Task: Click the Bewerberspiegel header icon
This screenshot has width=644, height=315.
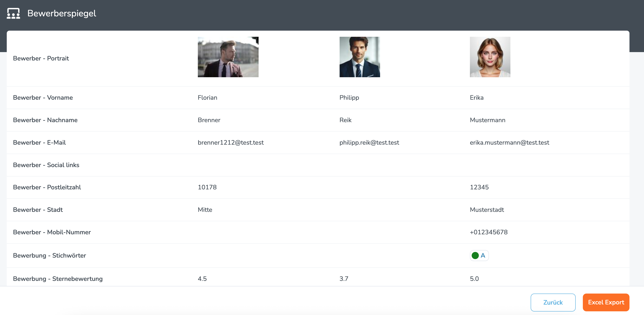Action: pos(13,13)
